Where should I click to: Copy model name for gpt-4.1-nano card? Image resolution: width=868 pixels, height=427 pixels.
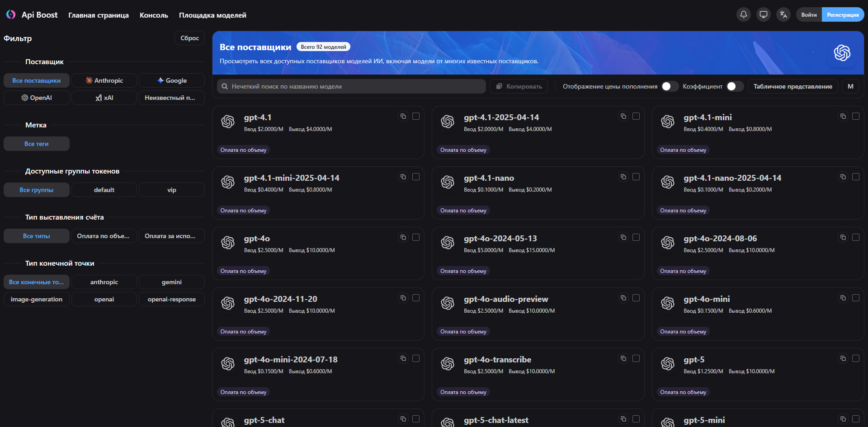pyautogui.click(x=623, y=177)
